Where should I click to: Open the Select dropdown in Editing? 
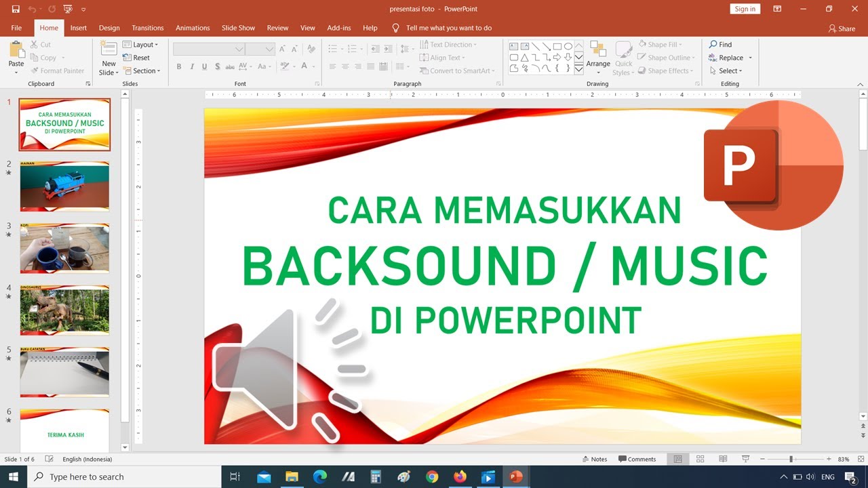click(726, 70)
